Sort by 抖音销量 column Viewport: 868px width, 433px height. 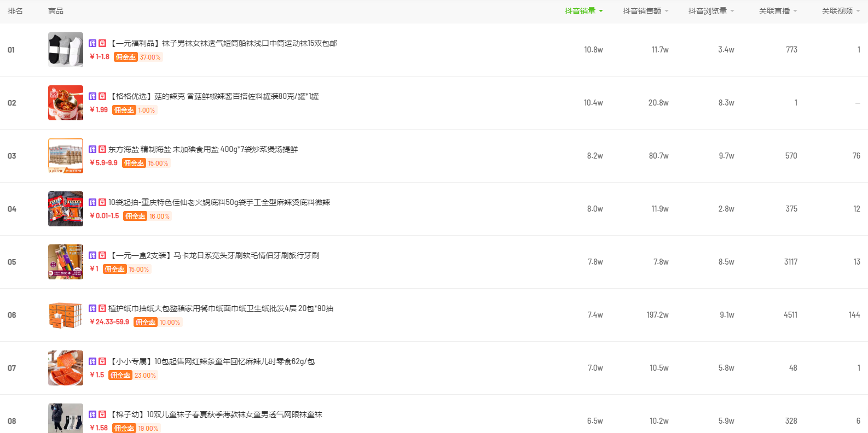click(x=583, y=11)
